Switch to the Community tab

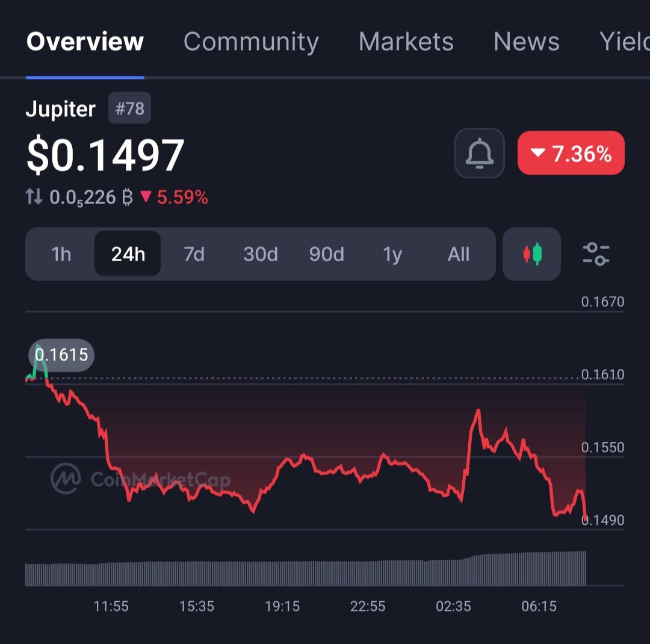pos(251,42)
